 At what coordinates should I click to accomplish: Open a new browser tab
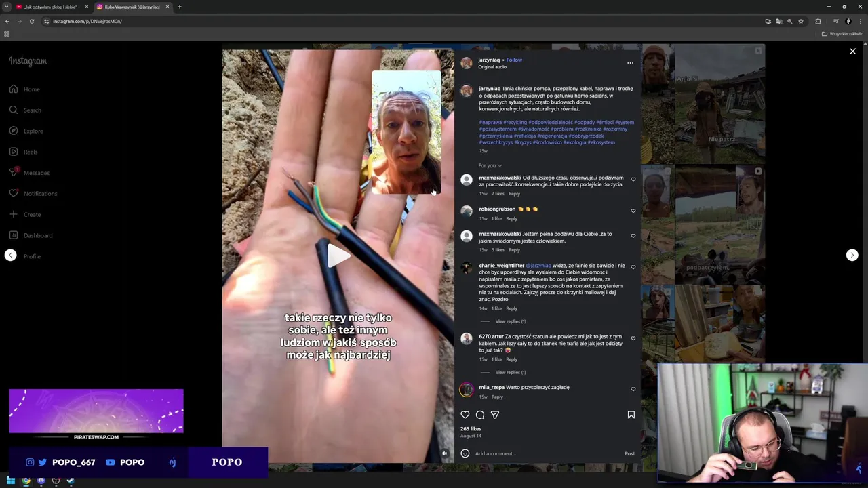[x=180, y=7]
